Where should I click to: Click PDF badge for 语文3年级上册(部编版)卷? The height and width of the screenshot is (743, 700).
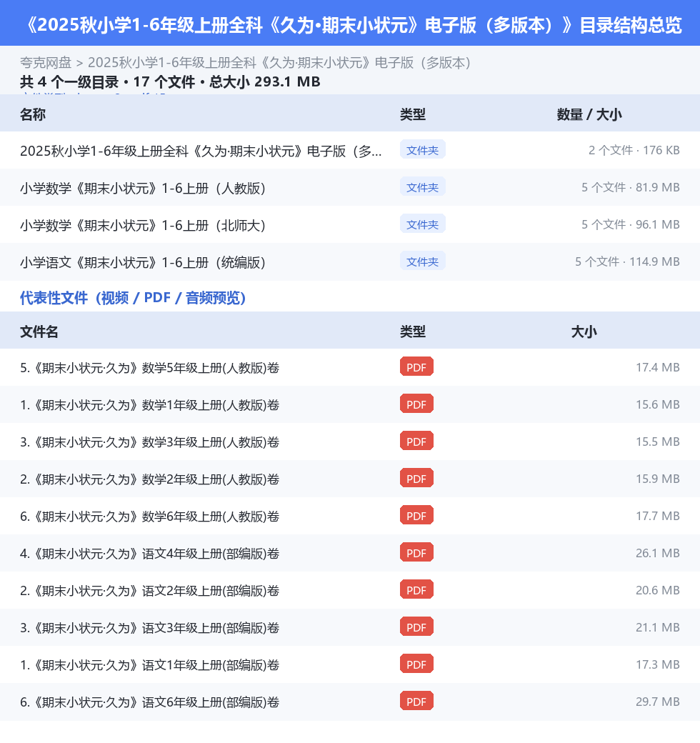[416, 627]
